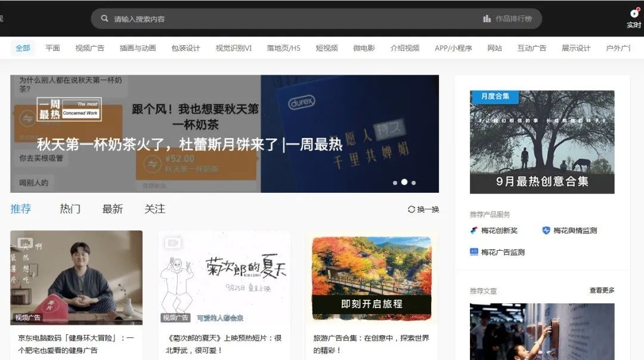This screenshot has height=360, width=644.
Task: Click the 梅花创新奖 logo icon
Action: point(474,230)
